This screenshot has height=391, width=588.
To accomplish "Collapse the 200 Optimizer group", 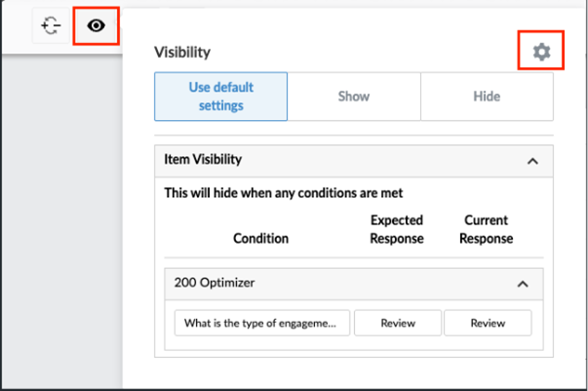I will pos(523,284).
